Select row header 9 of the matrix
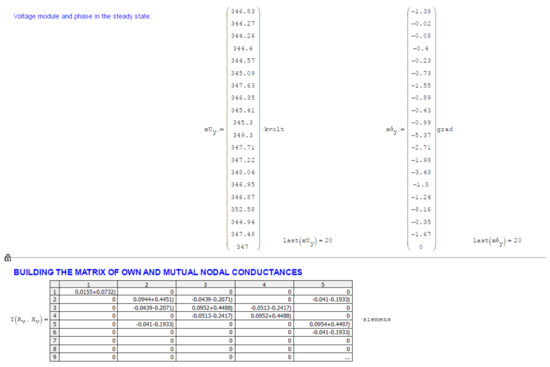 pyautogui.click(x=54, y=357)
